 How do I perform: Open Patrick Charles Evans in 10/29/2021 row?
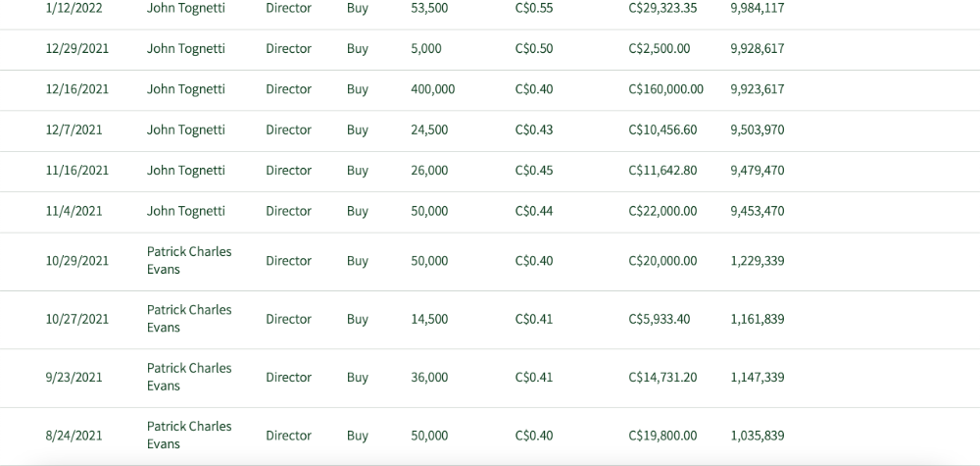tap(189, 260)
